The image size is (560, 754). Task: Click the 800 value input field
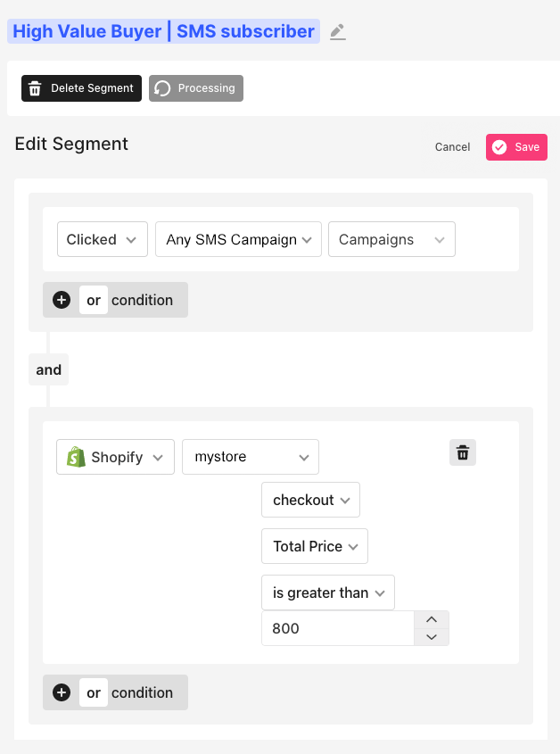point(337,628)
